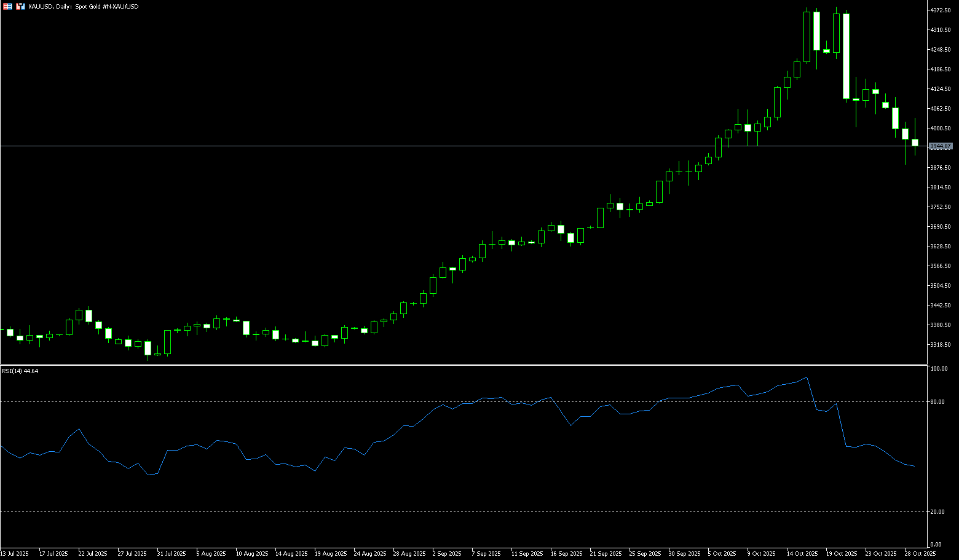Click the RSI line's highest peak

click(x=807, y=377)
